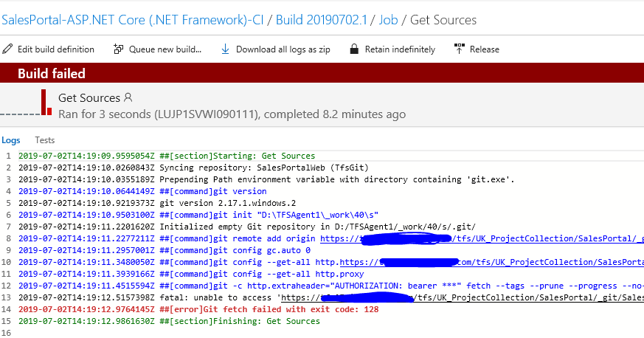
Task: Open SalesPortal-ASP.NET Core CI breadcrumb link
Action: [133, 20]
